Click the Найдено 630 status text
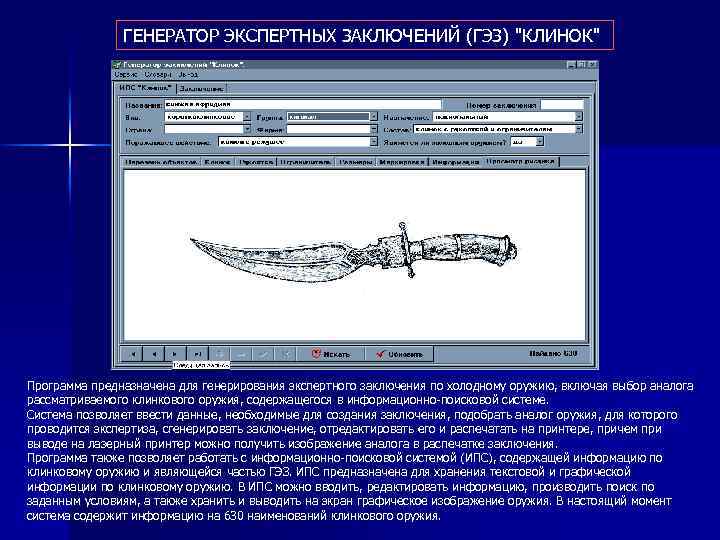Viewport: 720px width, 540px height. click(x=553, y=354)
